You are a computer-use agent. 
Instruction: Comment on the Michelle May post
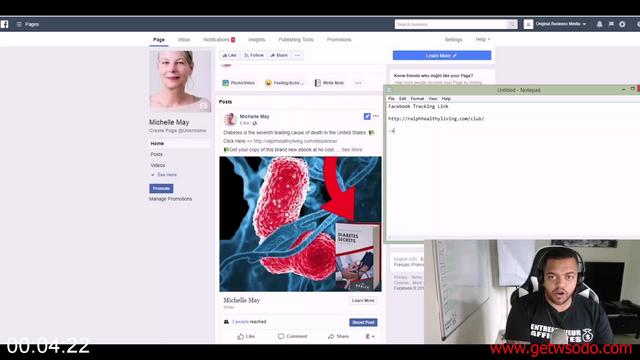tap(292, 336)
